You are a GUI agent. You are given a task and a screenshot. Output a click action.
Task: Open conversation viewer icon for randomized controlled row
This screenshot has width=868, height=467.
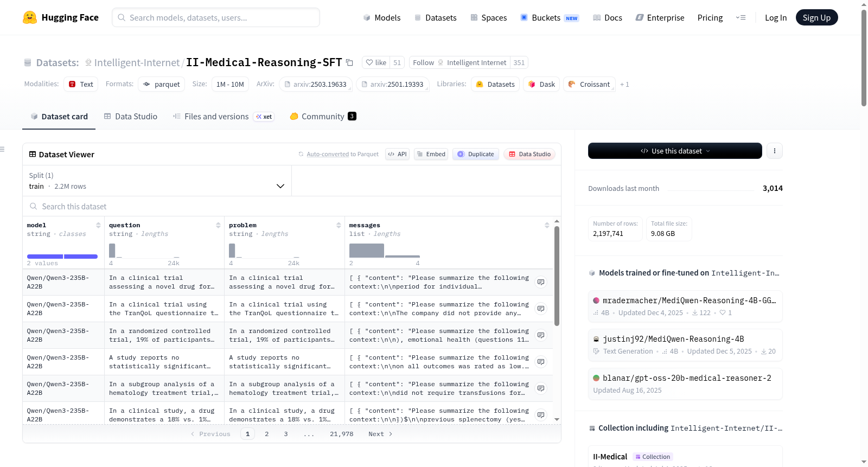(x=541, y=335)
